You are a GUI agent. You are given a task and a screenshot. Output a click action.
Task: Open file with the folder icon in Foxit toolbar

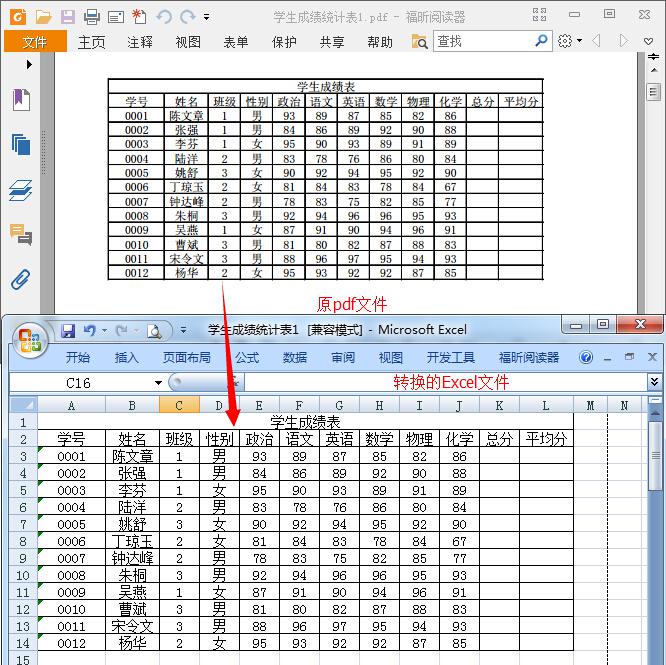point(43,17)
